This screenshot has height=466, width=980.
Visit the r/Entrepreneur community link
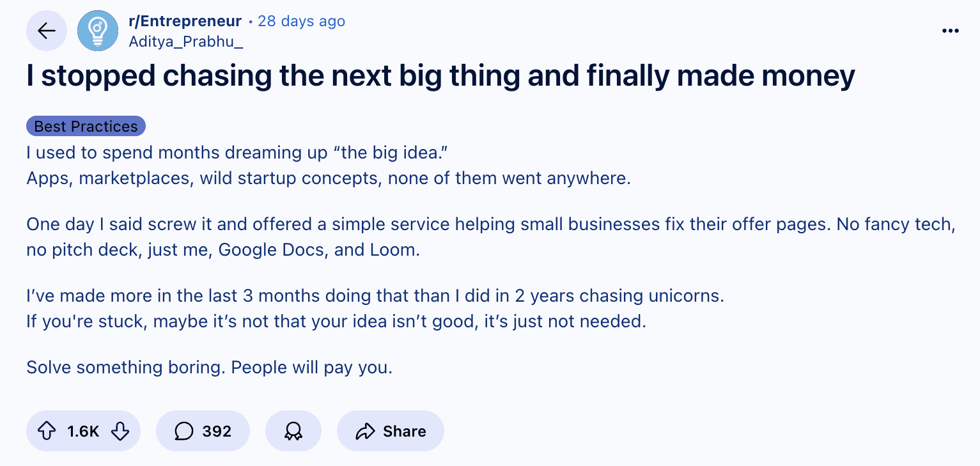(x=185, y=21)
